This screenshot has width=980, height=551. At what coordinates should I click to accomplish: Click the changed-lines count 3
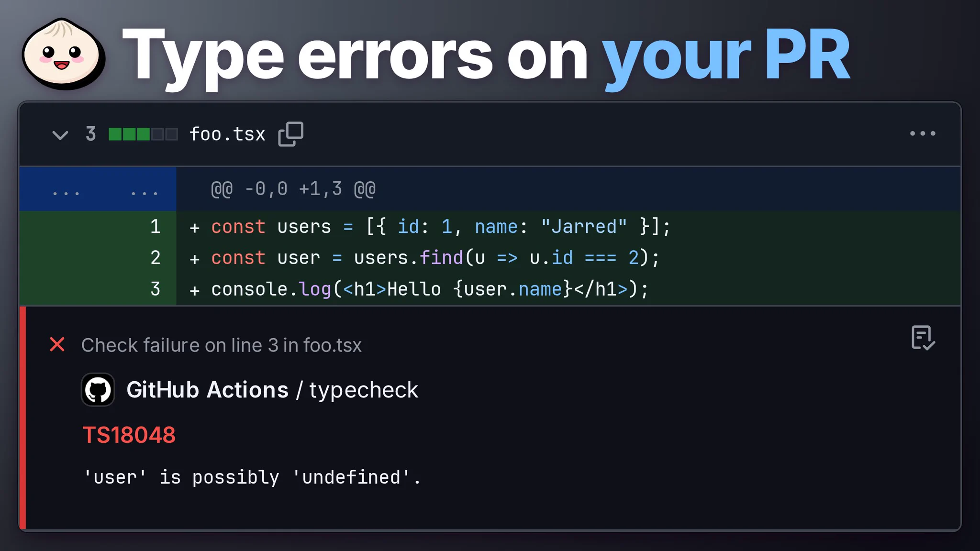[91, 134]
